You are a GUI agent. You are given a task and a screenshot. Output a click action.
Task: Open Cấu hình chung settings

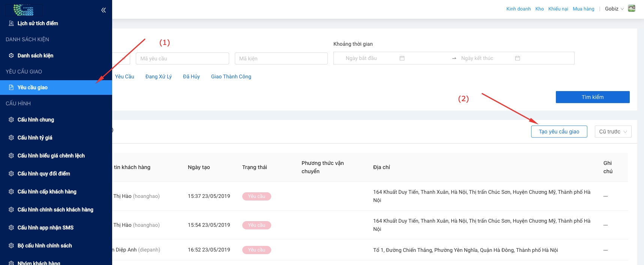tap(36, 120)
